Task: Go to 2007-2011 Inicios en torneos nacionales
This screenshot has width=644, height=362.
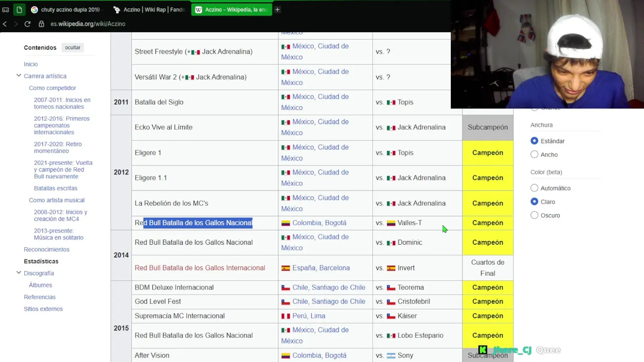Action: pyautogui.click(x=62, y=103)
